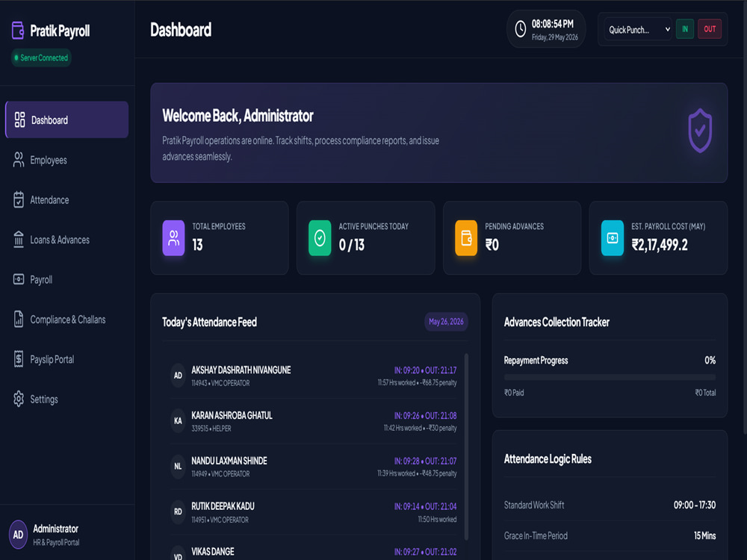Click the Payroll banknote icon in sidebar
Image resolution: width=747 pixels, height=560 pixels.
pos(19,279)
